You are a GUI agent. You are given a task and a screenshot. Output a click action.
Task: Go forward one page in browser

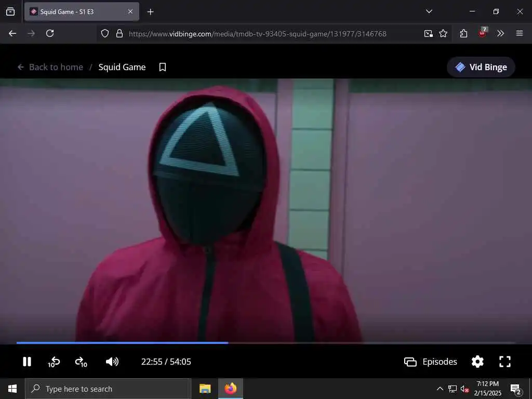31,33
